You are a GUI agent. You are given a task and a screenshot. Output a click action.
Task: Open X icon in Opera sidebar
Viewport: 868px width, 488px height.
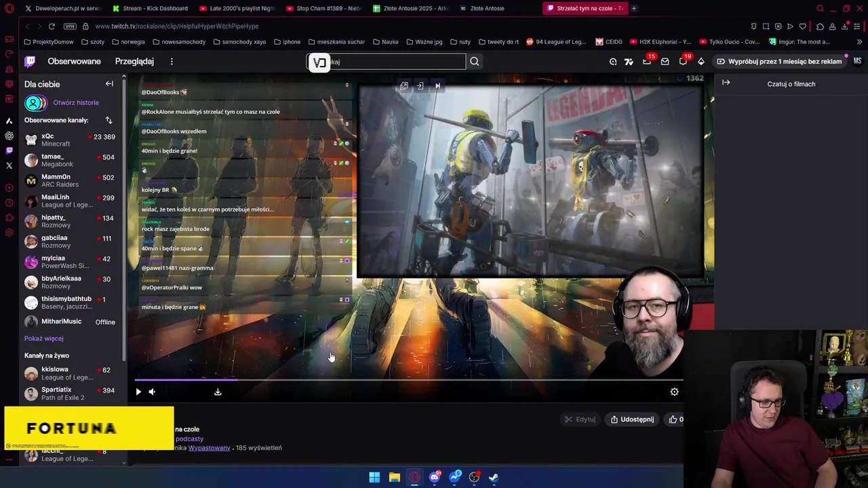[x=9, y=165]
